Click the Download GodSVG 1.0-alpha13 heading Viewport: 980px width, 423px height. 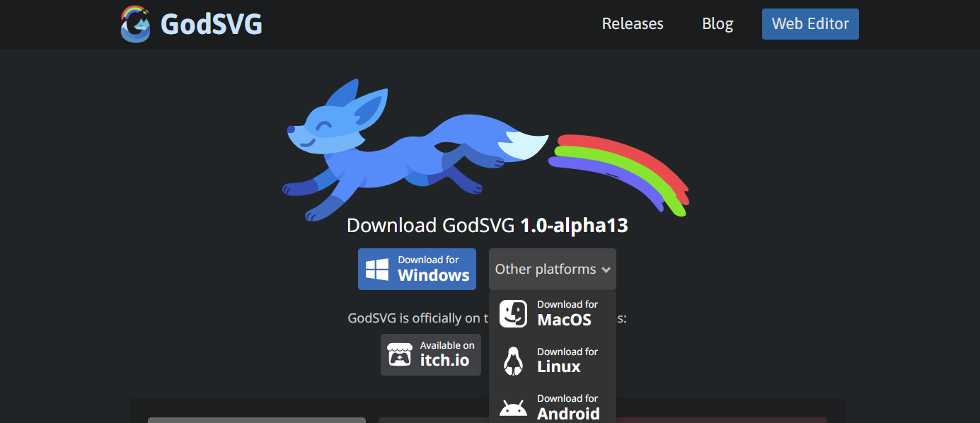click(487, 226)
